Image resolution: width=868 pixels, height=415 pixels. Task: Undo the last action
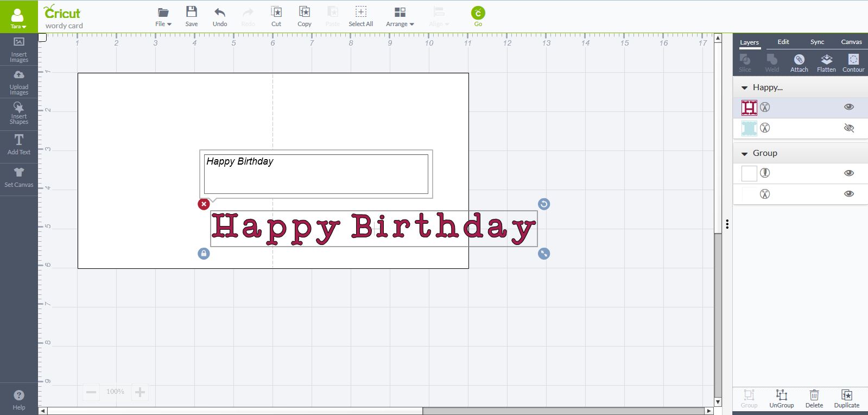tap(220, 16)
